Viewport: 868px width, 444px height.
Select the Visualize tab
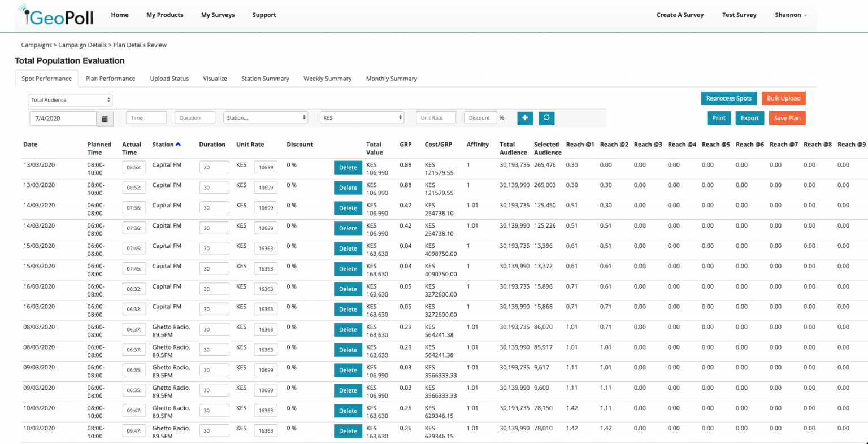pyautogui.click(x=215, y=79)
